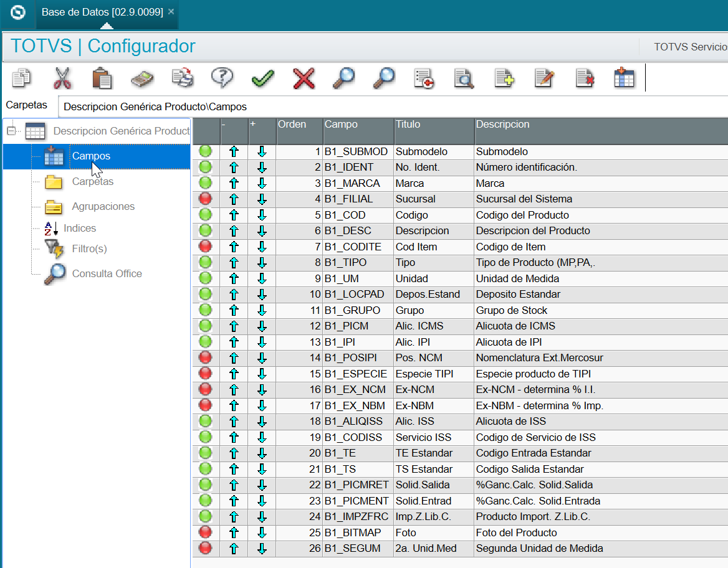Click the 'Especie TIPI' title cell
This screenshot has width=728, height=568.
tap(434, 374)
